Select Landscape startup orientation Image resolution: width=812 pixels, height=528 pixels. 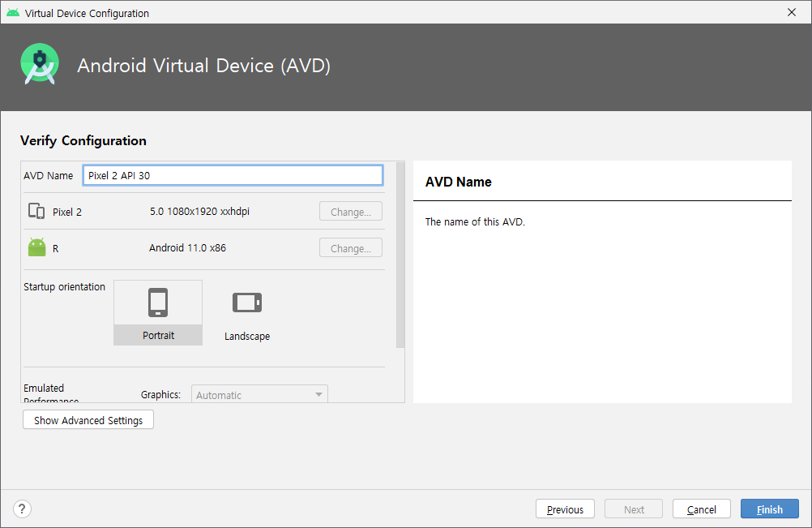click(247, 312)
